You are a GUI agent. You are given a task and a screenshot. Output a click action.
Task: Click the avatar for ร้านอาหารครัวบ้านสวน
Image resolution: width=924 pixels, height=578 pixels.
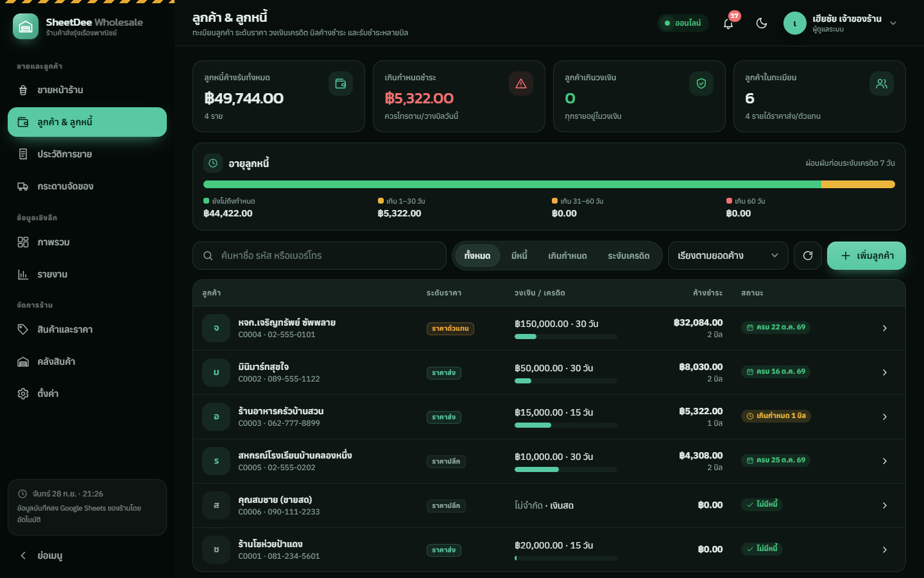click(x=216, y=417)
